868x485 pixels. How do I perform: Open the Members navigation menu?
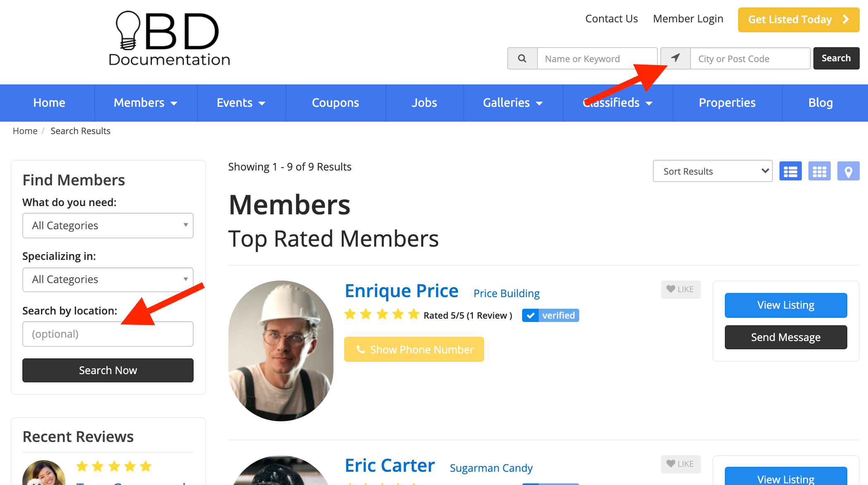(146, 103)
